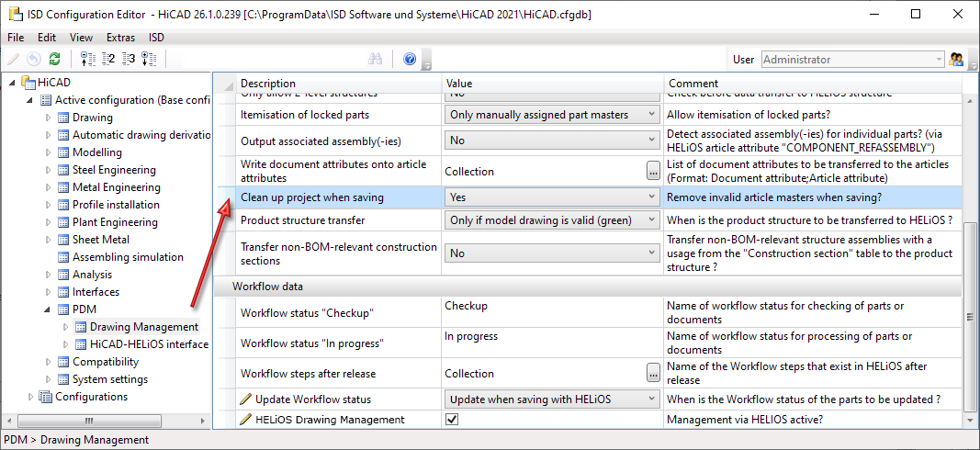This screenshot has width=980, height=450.
Task: Select HiCAD-HELiOS interface in the tree
Action: pyautogui.click(x=149, y=344)
